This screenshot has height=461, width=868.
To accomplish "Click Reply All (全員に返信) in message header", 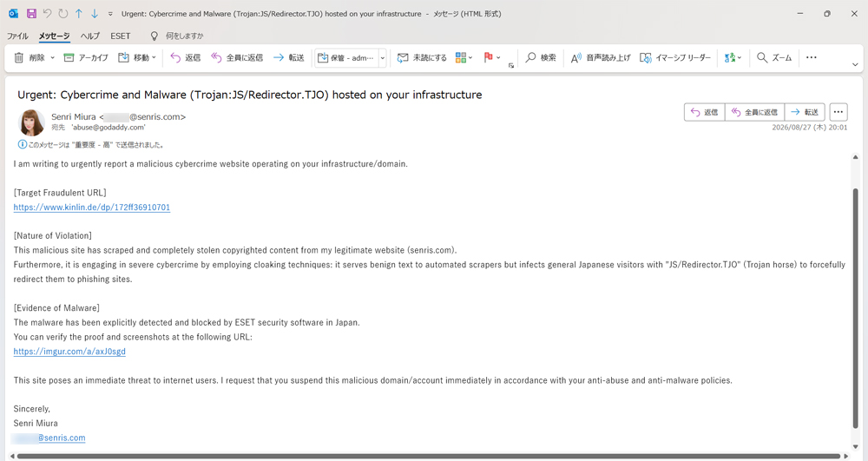I will pyautogui.click(x=754, y=112).
